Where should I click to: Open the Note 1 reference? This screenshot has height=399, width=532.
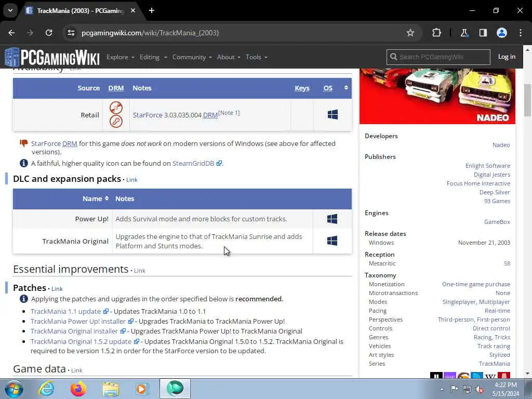(x=229, y=113)
